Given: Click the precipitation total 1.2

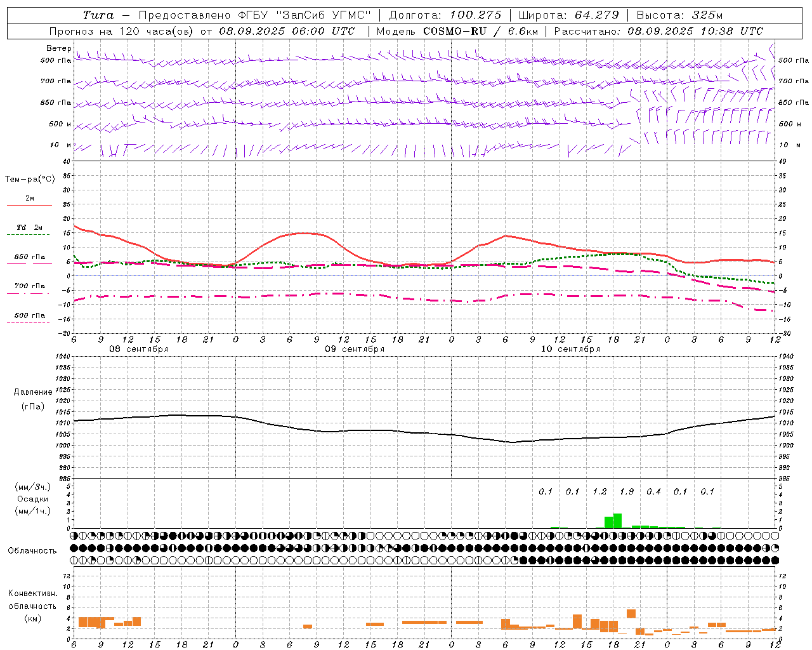Looking at the screenshot, I should pos(599,491).
